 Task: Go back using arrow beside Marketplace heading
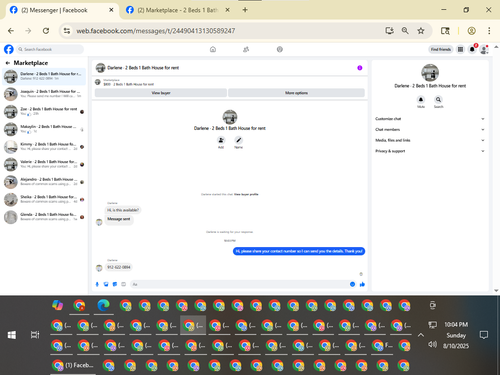point(7,63)
